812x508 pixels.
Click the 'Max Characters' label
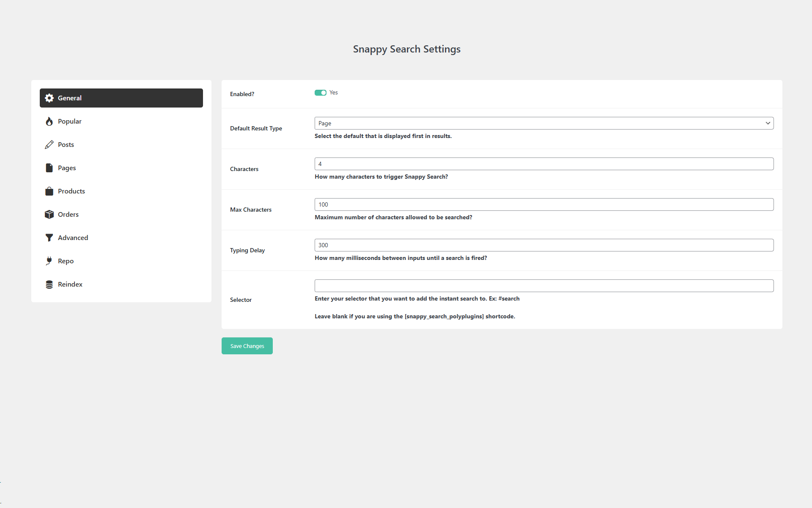251,210
